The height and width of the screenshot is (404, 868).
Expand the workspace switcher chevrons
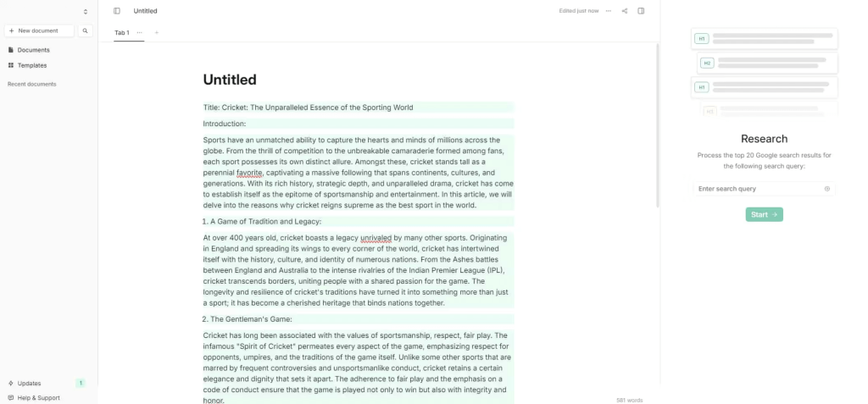(86, 12)
